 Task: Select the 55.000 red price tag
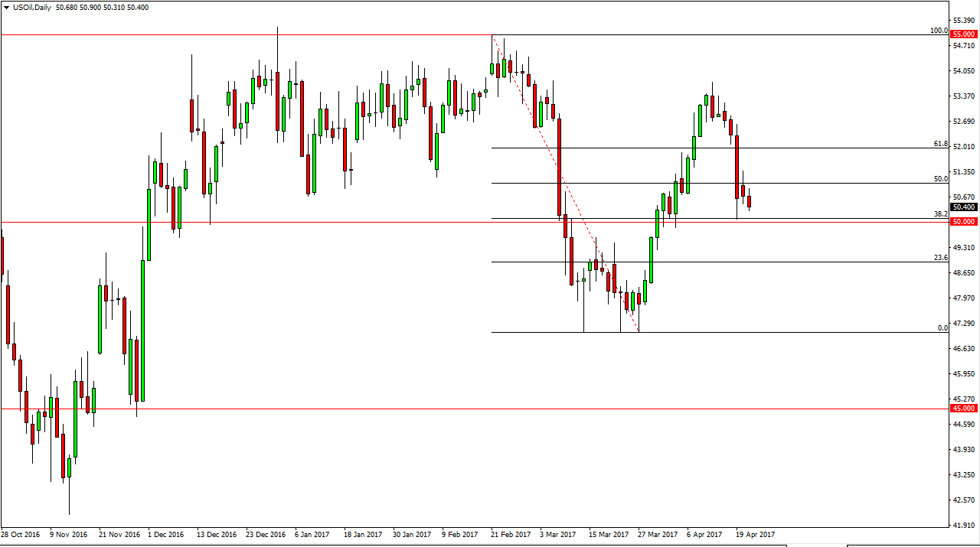pos(964,34)
